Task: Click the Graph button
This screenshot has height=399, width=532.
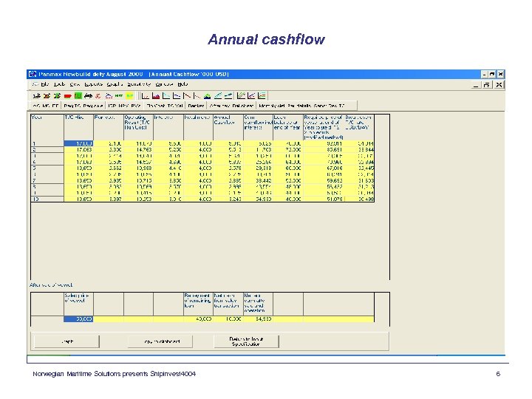Action: click(66, 341)
